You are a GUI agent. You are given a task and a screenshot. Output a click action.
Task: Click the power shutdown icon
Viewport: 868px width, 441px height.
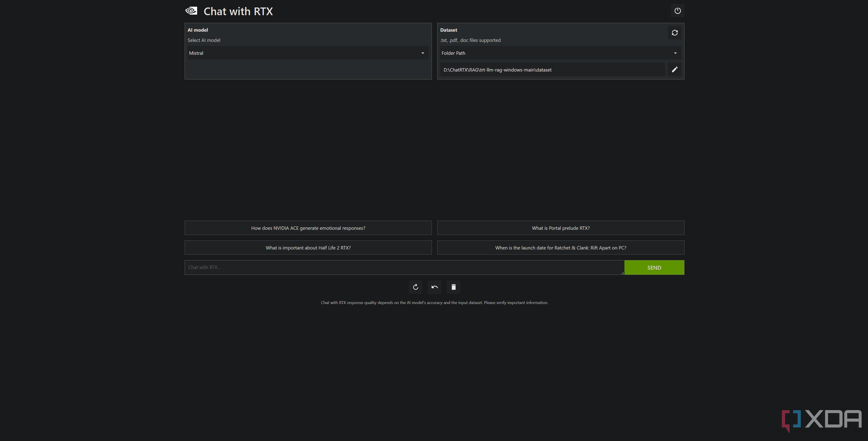[x=677, y=11]
